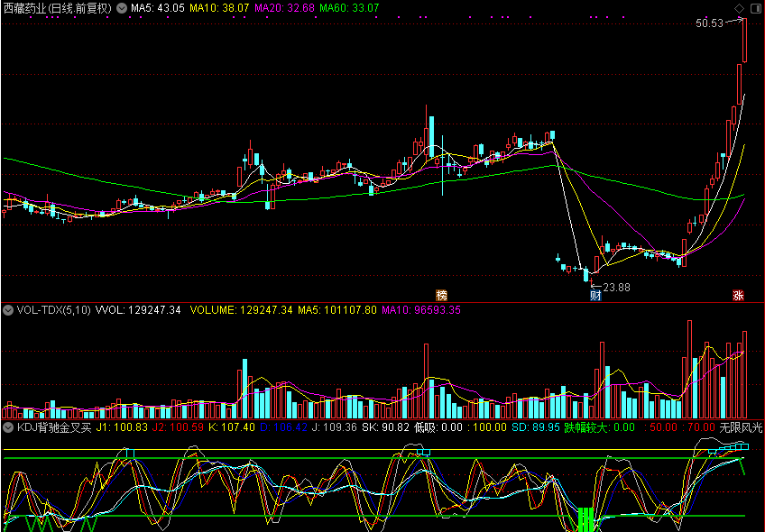Click the magenta MA20 label

coord(284,8)
